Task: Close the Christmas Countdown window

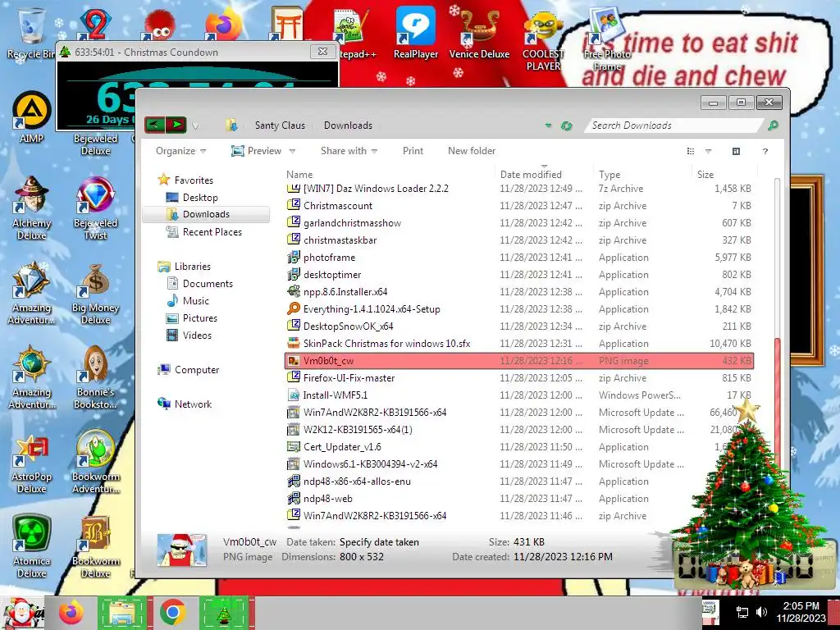Action: click(322, 52)
